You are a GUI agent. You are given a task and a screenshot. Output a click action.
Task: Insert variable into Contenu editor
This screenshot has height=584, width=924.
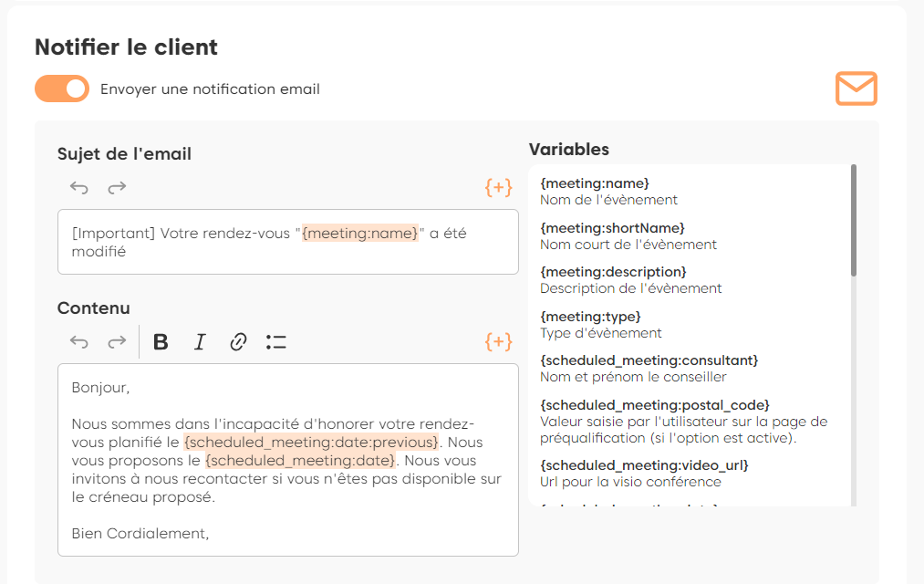[x=498, y=342]
